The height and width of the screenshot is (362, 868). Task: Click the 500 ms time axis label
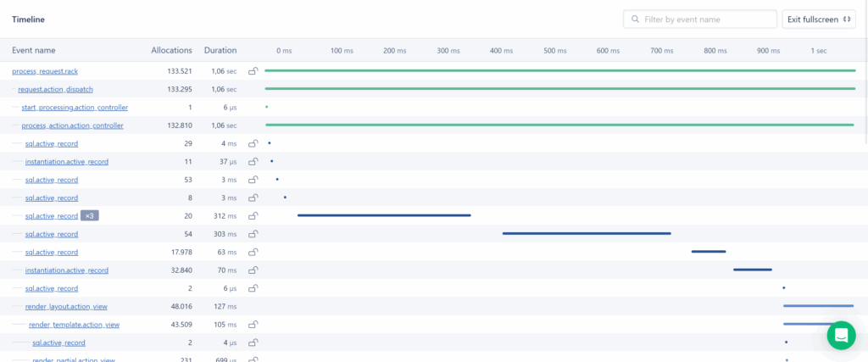coord(555,51)
